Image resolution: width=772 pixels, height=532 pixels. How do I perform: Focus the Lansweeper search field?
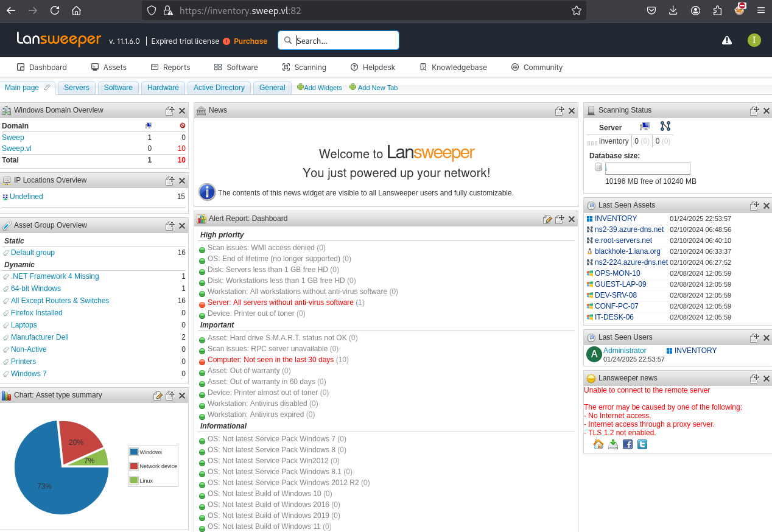339,41
